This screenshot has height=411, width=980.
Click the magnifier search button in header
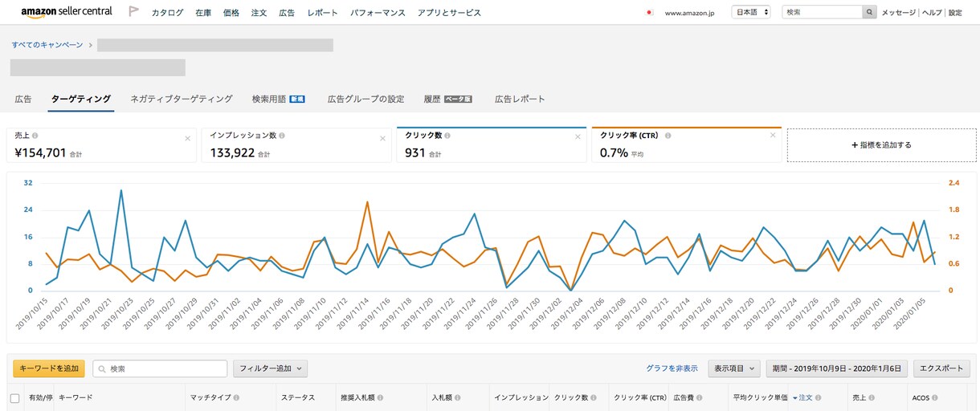tap(869, 13)
